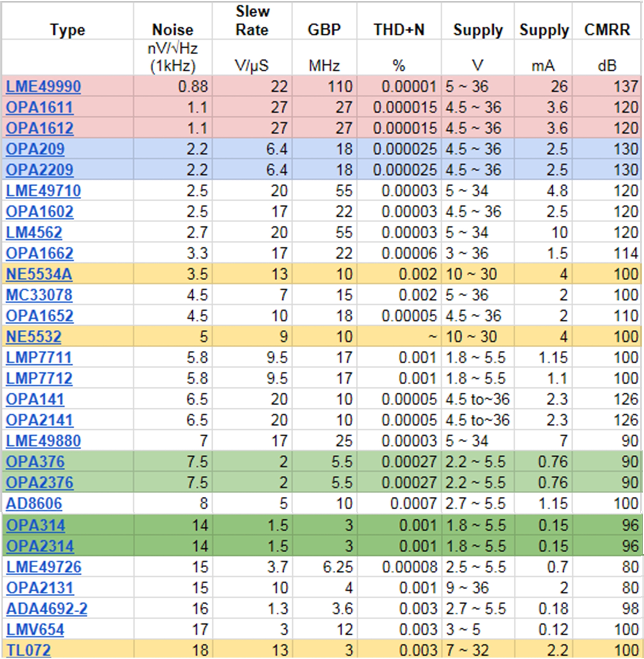This screenshot has height=659, width=644.
Task: Open the OPA2141 link
Action: tap(40, 420)
